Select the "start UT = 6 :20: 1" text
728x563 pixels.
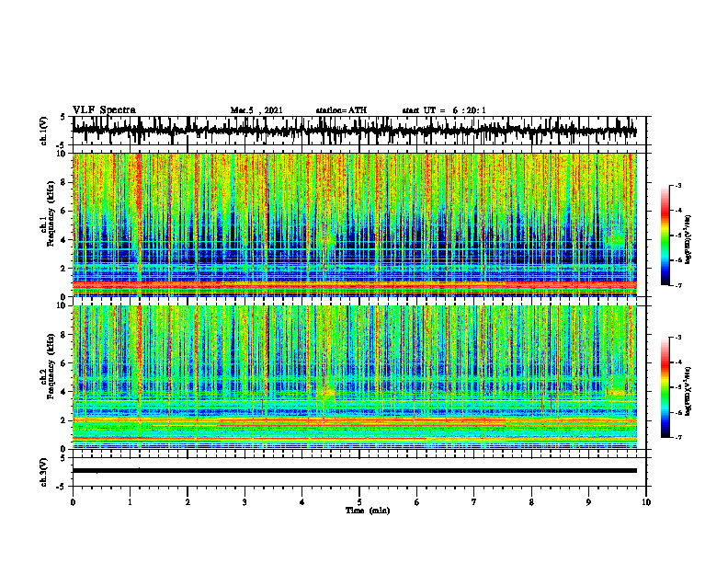(x=444, y=110)
